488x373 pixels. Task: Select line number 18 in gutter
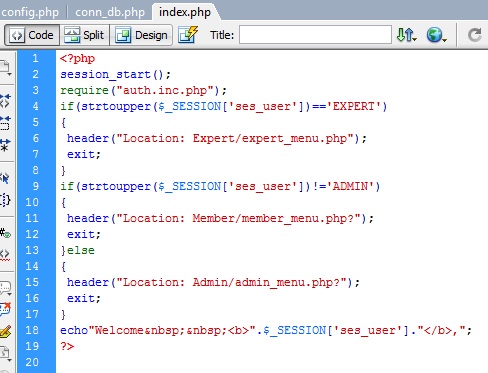pyautogui.click(x=32, y=330)
